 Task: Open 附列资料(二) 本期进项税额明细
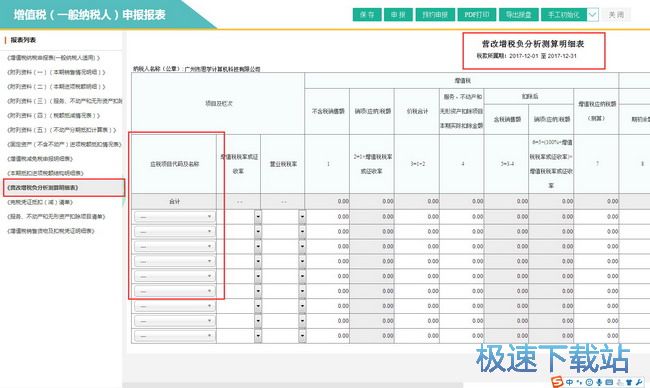tap(56, 87)
